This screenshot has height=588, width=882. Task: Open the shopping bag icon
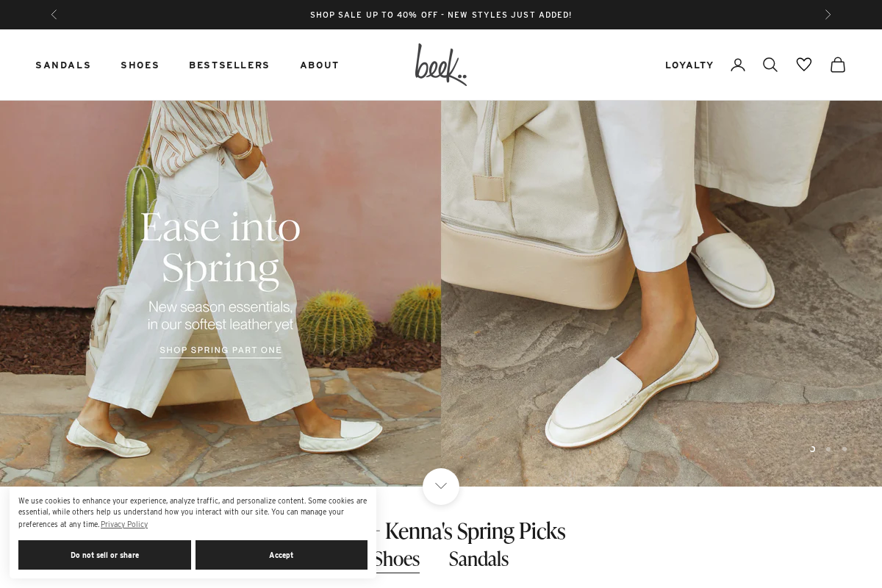pos(838,65)
